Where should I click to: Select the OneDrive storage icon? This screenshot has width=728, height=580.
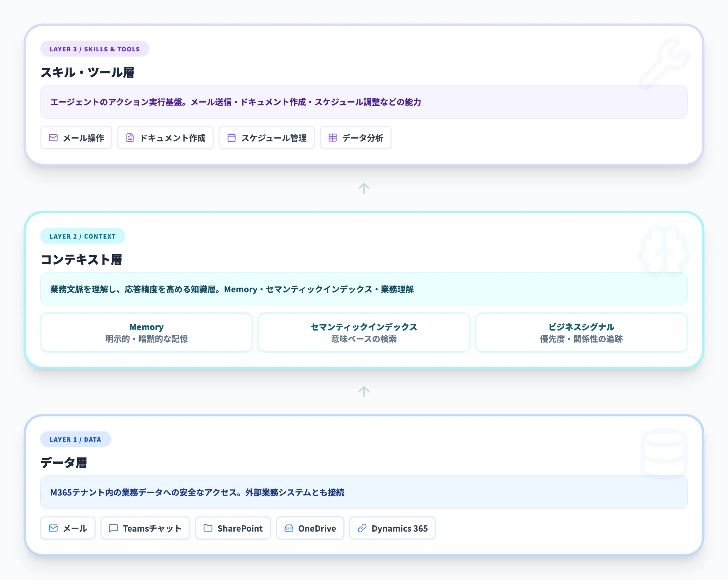coord(289,528)
